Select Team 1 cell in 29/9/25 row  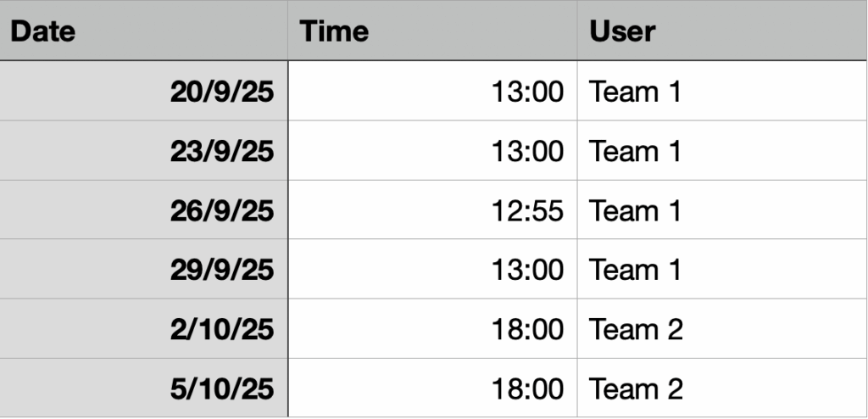pos(635,270)
